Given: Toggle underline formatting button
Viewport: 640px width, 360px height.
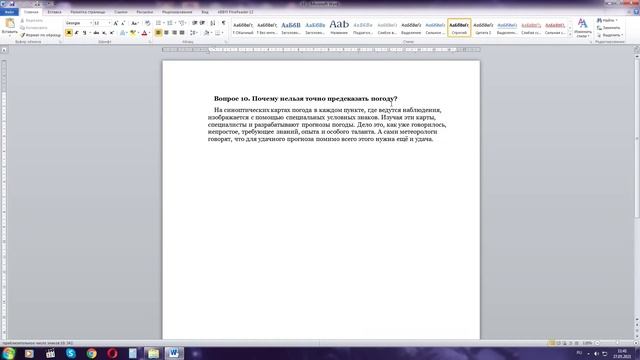Looking at the screenshot, I should coord(84,33).
